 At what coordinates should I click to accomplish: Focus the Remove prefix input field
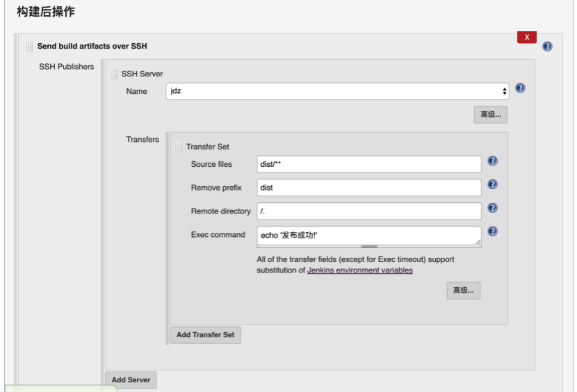(x=369, y=188)
